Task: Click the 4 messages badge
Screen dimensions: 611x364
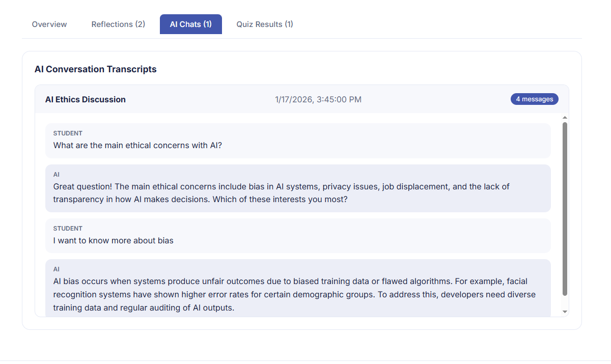Action: pos(534,99)
